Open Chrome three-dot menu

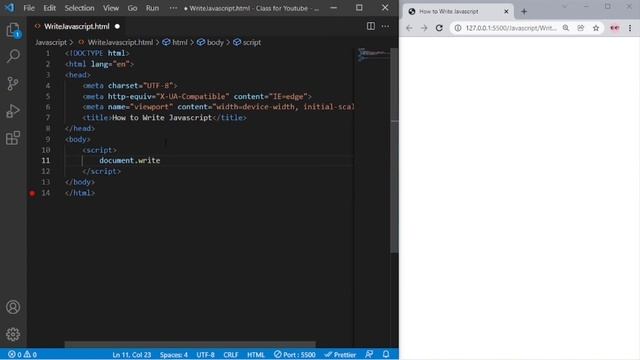coord(630,28)
